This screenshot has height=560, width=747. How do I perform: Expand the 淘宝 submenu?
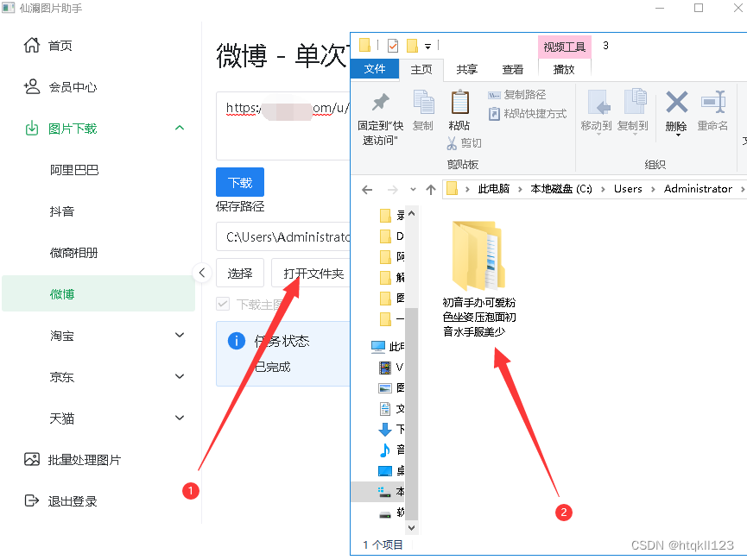coord(180,336)
